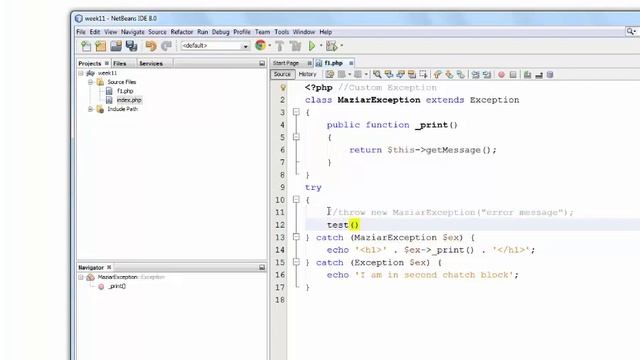Click the Source view button
Viewport: 640px width, 360px height.
click(282, 74)
